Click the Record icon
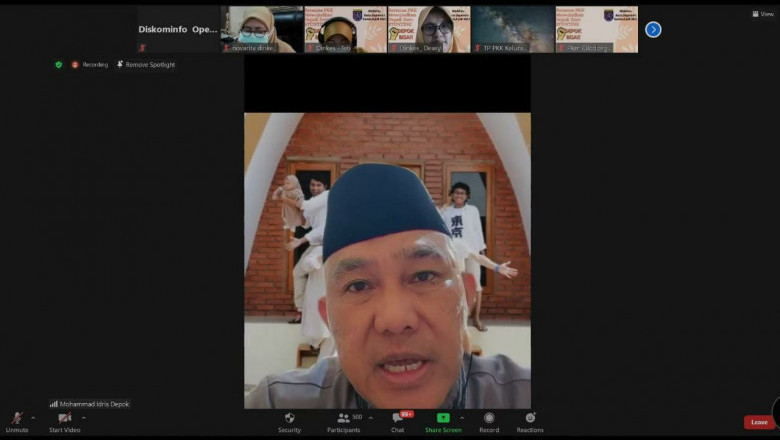 [489, 421]
